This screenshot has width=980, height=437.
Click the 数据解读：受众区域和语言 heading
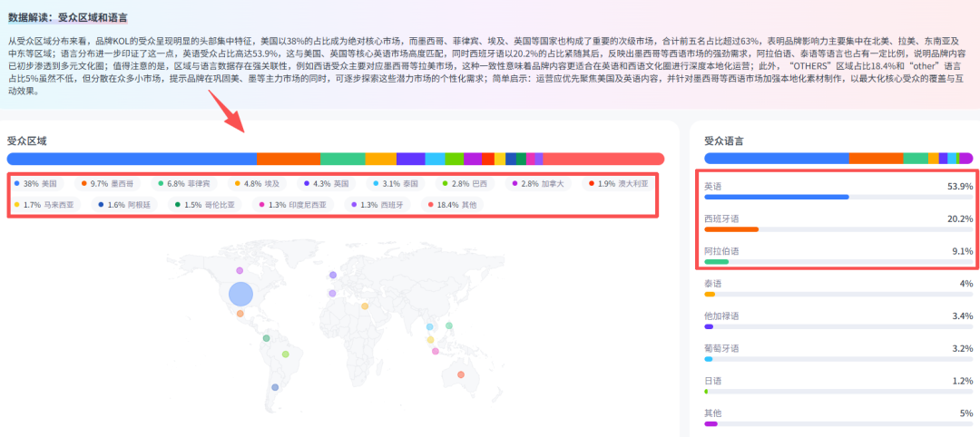click(x=68, y=18)
